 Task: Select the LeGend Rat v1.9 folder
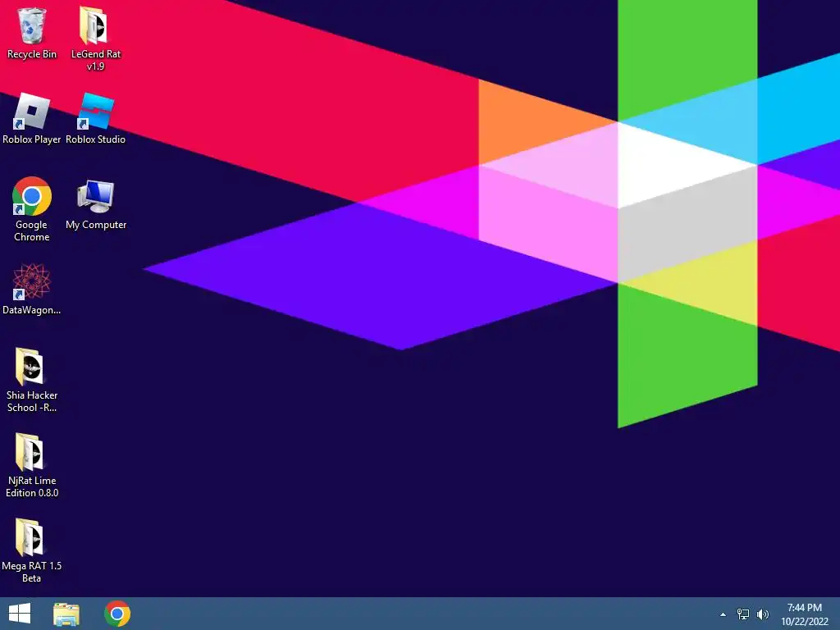95,25
